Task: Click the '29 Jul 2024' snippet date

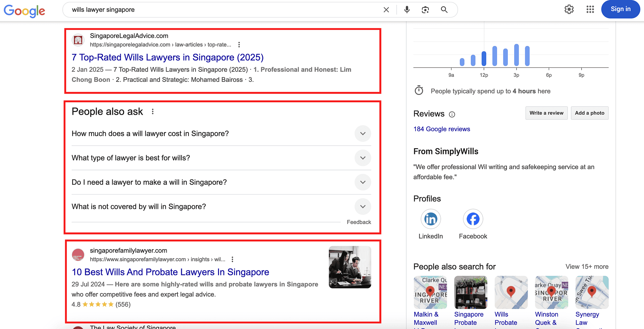Action: click(x=88, y=284)
